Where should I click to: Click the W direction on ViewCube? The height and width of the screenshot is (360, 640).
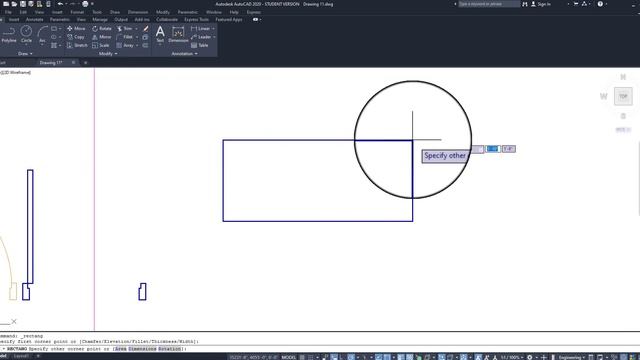tap(603, 96)
